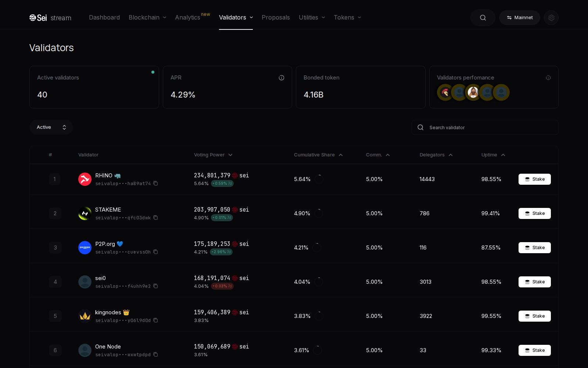The image size is (588, 368).
Task: Copy P2P.org validator address
Action: tap(155, 252)
